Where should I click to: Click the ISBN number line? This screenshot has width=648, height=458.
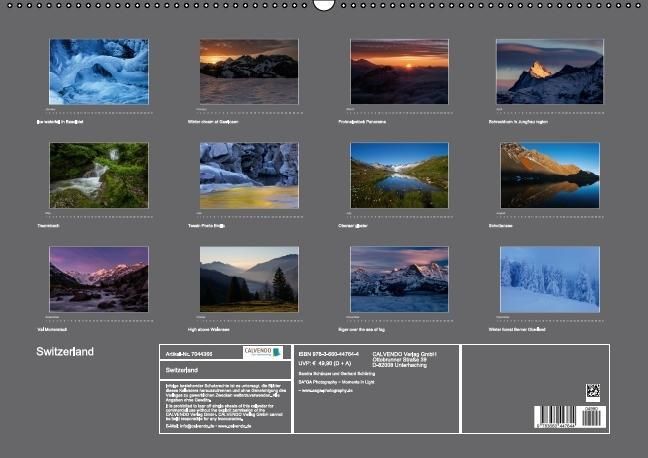pos(329,354)
